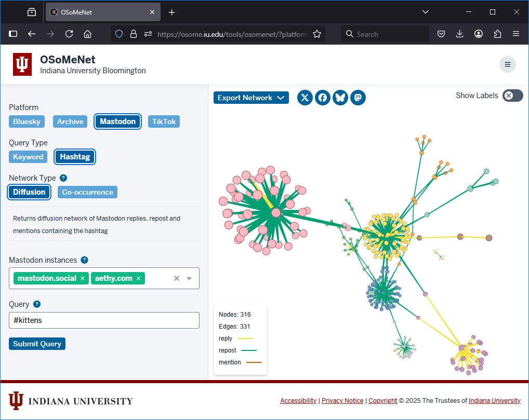List all open tabs chevron
Screen dimensions: 529x420
[426, 12]
